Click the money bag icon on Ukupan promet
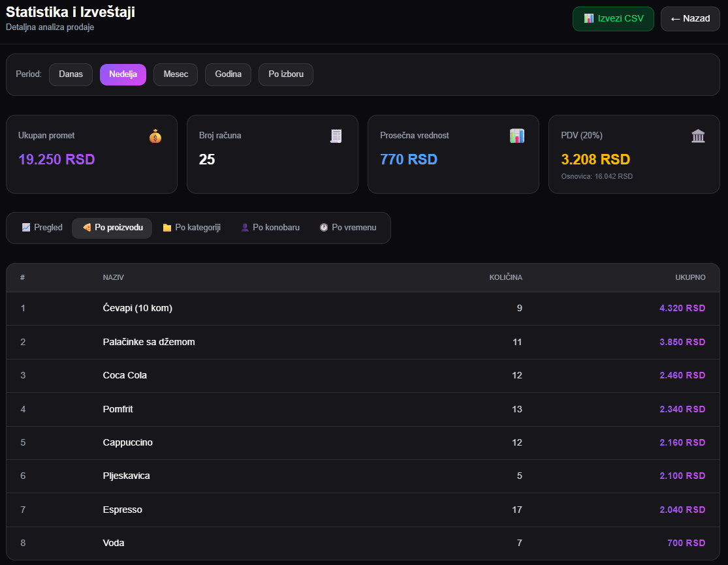The width and height of the screenshot is (728, 565). tap(155, 136)
